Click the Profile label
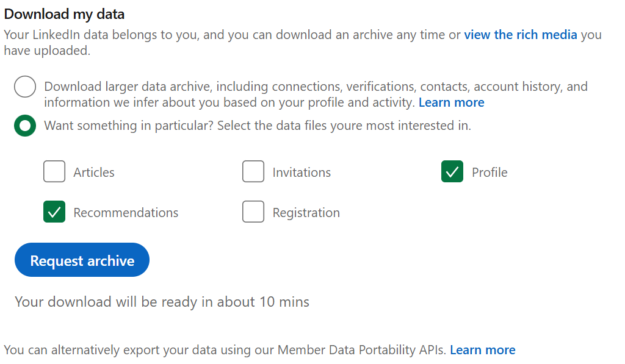 point(490,172)
